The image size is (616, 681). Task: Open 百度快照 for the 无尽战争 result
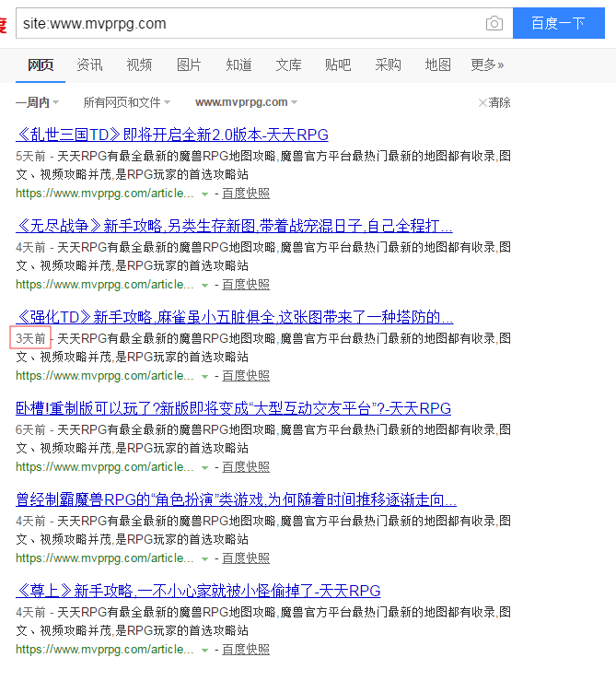point(246,285)
